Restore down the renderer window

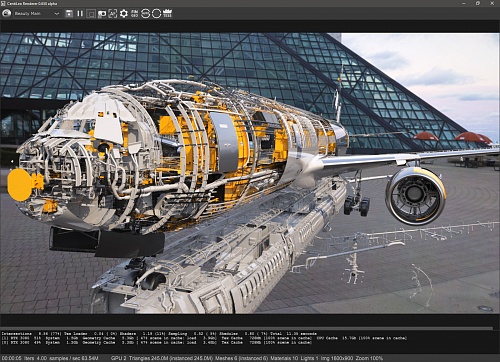478,3
